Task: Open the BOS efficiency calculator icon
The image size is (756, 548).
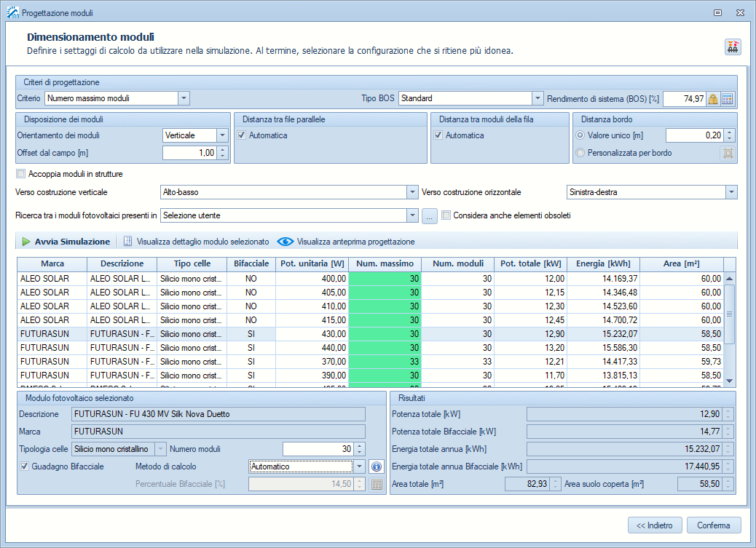Action: 728,99
